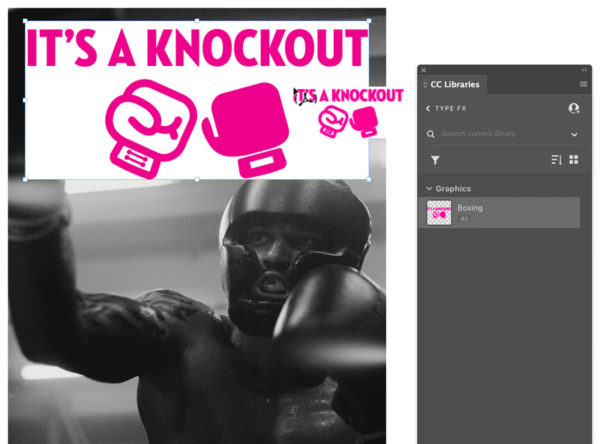
Task: Click the outlined pink boxing glove graphic
Action: click(151, 128)
